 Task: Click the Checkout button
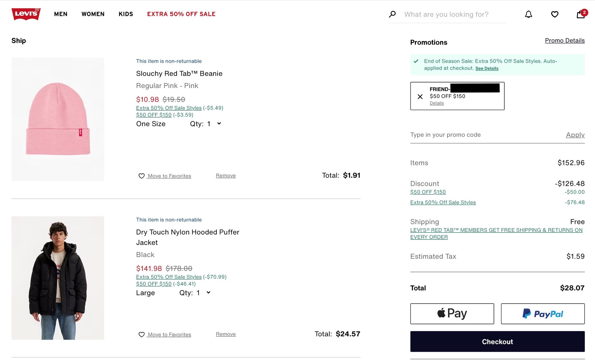pyautogui.click(x=497, y=342)
